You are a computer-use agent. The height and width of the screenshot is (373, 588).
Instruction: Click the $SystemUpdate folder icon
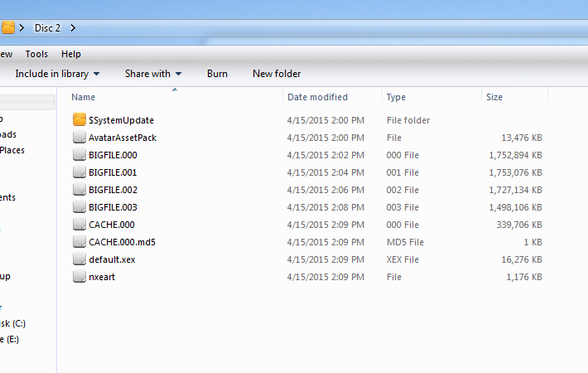pyautogui.click(x=80, y=120)
